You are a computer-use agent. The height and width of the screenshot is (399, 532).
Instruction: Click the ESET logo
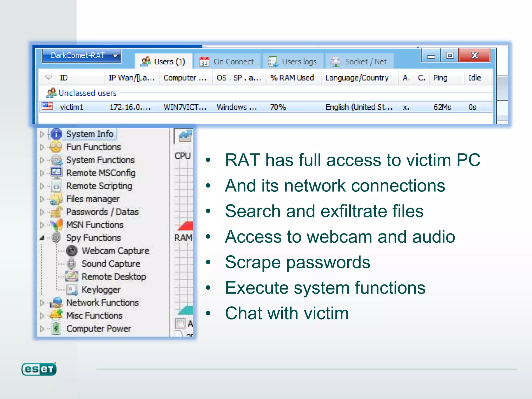pos(39,369)
